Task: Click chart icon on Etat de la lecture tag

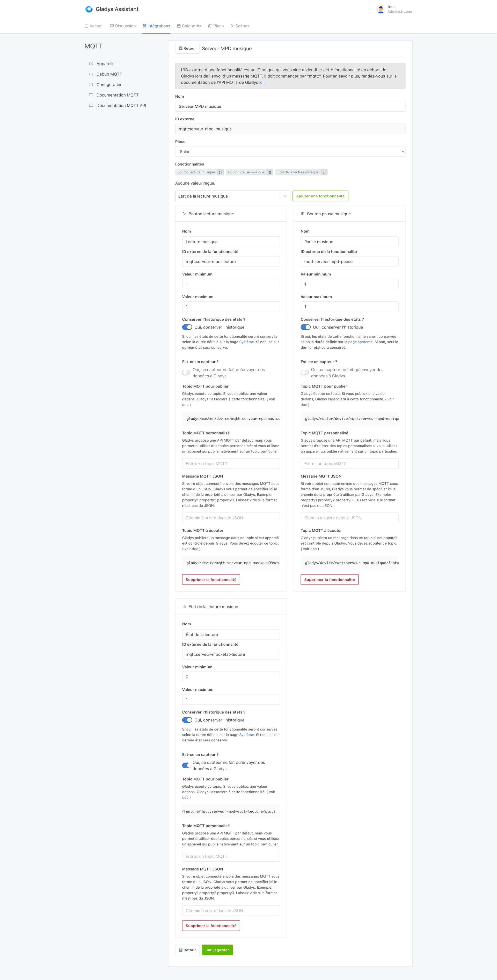Action: click(x=324, y=172)
